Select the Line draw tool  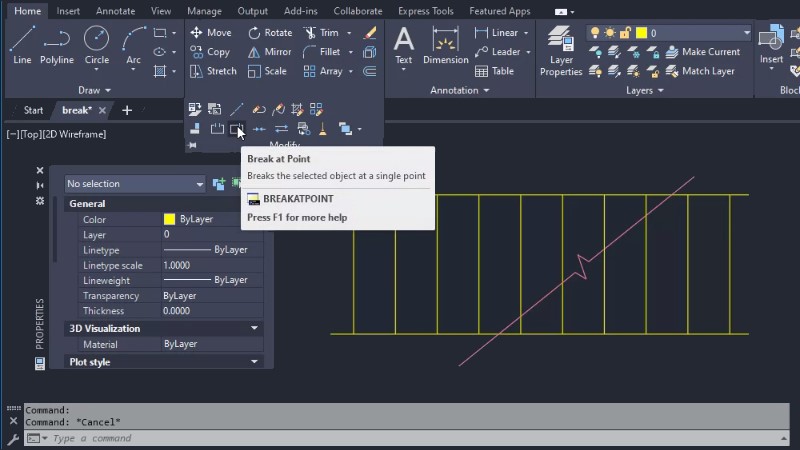(22, 45)
